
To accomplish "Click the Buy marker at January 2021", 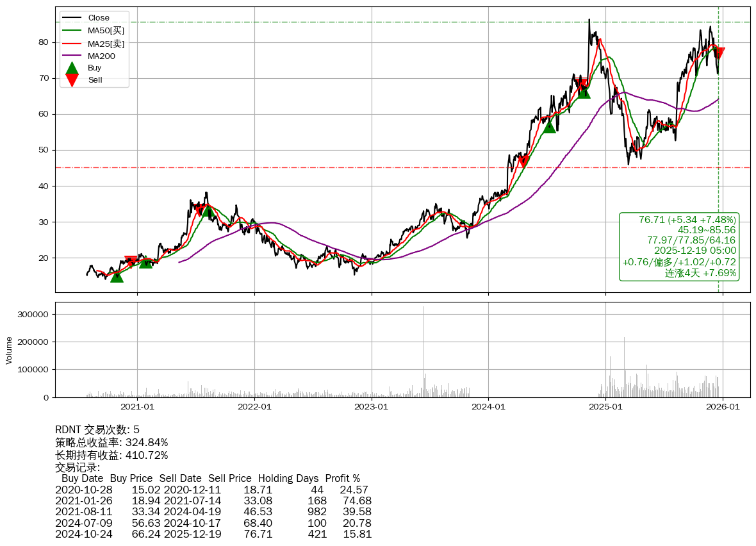I will click(x=145, y=261).
